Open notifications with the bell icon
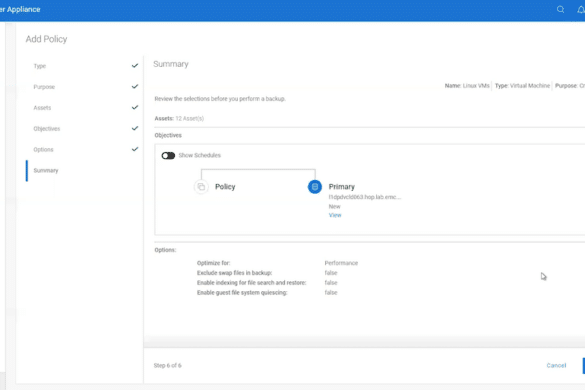 pos(581,10)
